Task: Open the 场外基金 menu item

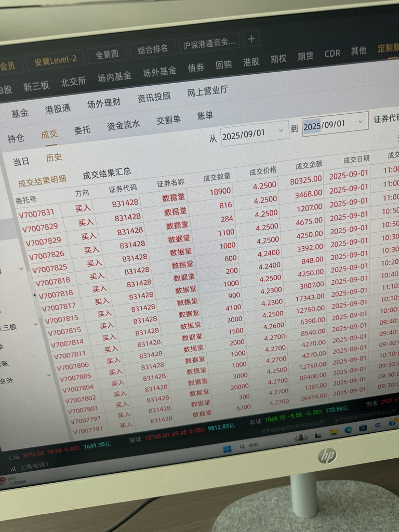Action: point(159,72)
